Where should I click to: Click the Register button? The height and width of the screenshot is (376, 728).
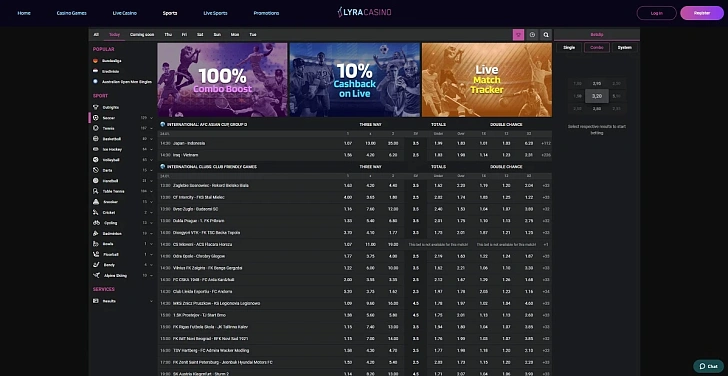(702, 13)
